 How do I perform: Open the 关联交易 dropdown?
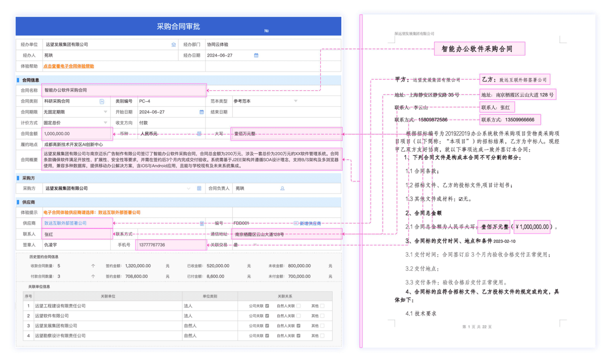click(x=255, y=245)
